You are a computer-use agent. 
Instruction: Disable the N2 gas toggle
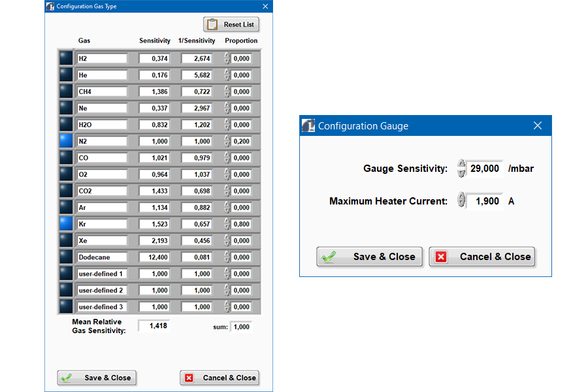pyautogui.click(x=66, y=141)
